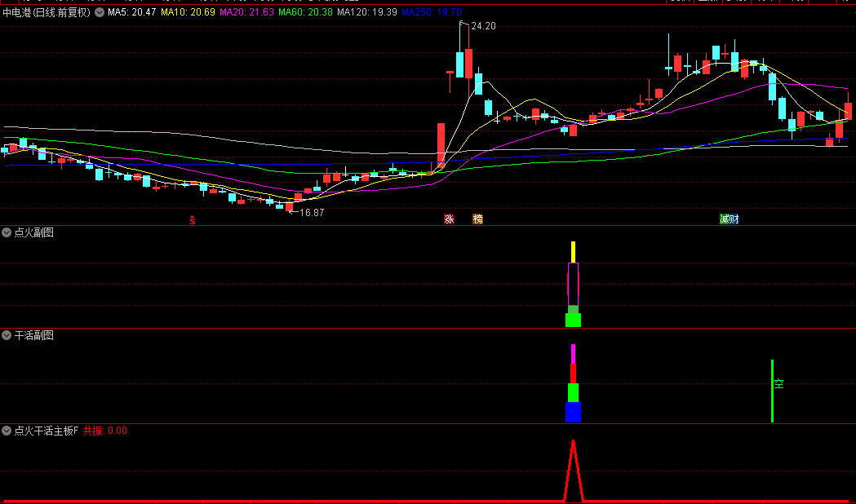Screen dimensions: 856x504
Task: Select the MA120: 19.39 indicator value
Action: [x=367, y=12]
